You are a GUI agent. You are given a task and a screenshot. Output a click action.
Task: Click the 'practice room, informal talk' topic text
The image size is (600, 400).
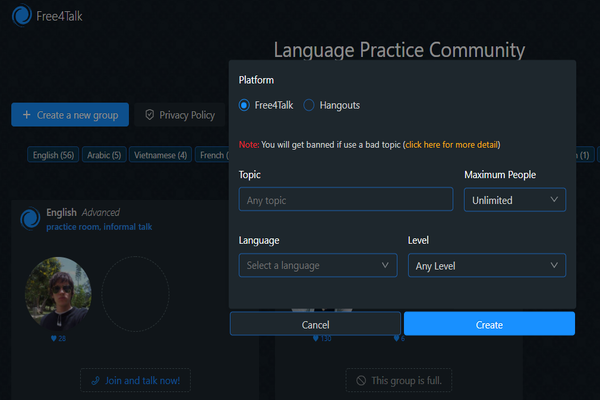point(99,227)
